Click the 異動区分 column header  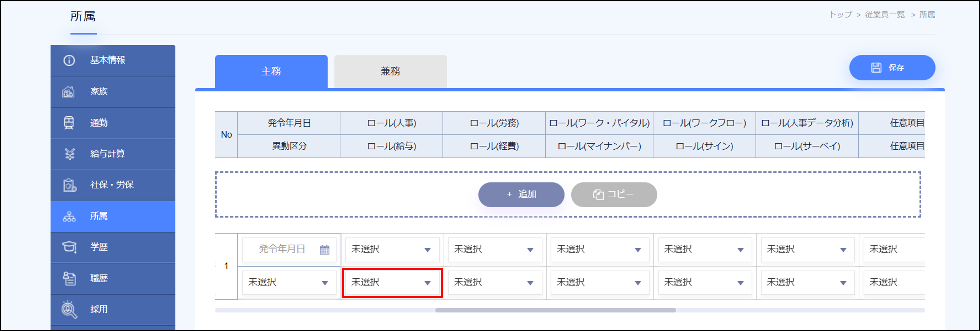pos(289,146)
